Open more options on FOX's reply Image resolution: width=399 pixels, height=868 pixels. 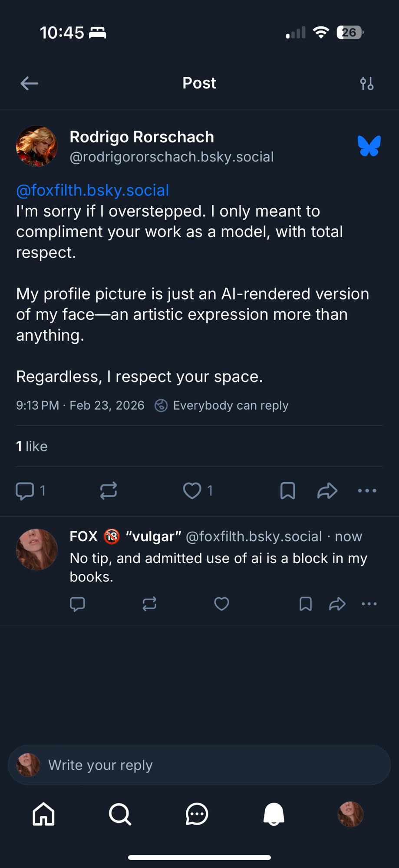coord(369,604)
